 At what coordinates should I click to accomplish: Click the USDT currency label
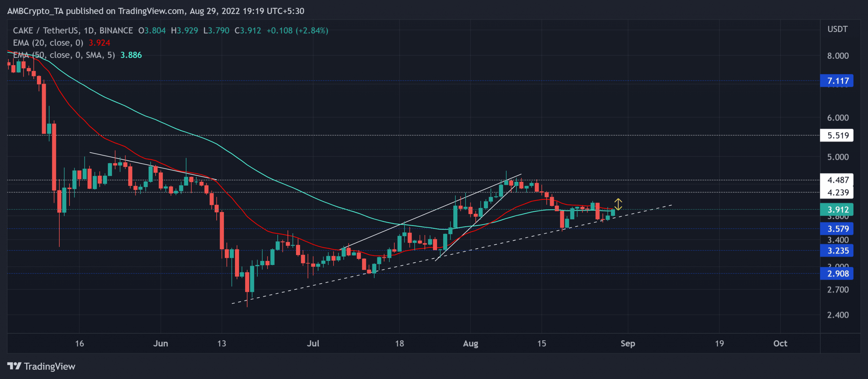pos(837,29)
